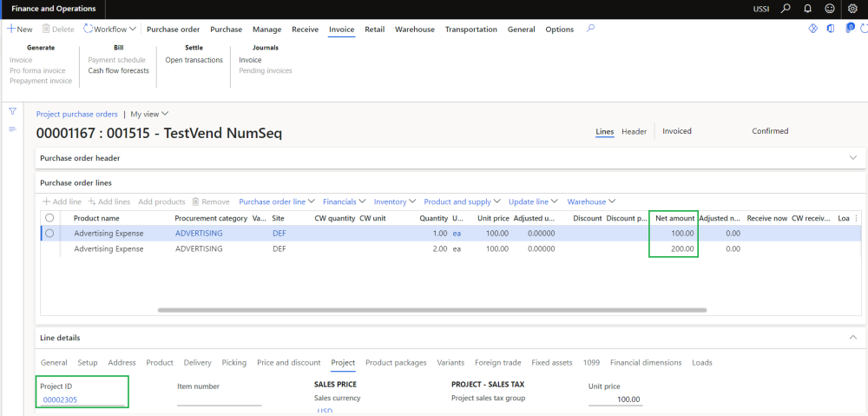
Task: Open Options tab
Action: coord(560,30)
